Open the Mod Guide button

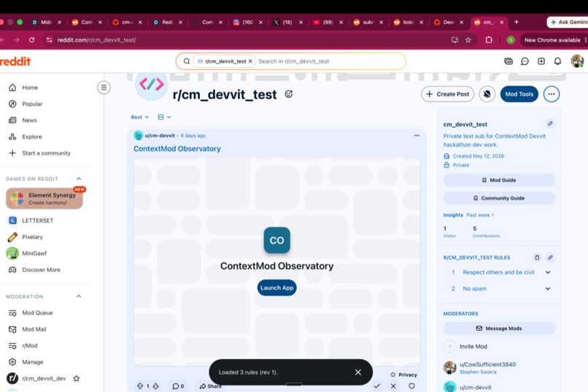click(x=499, y=180)
